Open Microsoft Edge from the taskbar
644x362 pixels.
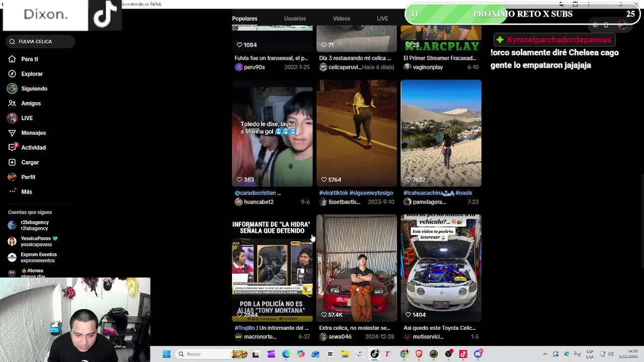click(286, 354)
